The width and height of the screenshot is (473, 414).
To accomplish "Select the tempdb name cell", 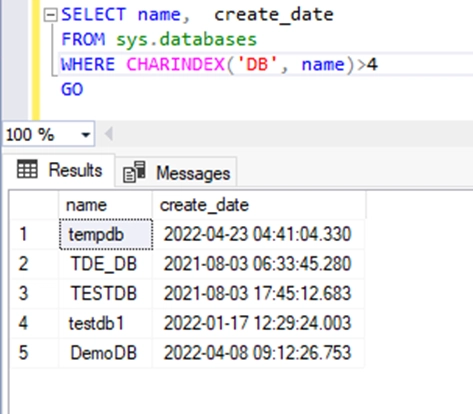I will click(x=106, y=234).
